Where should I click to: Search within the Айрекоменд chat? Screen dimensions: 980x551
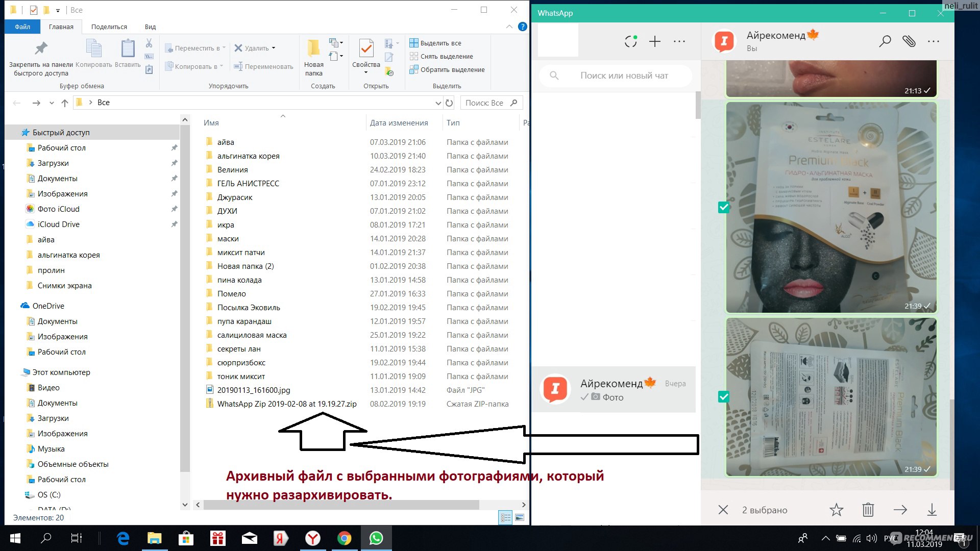tap(885, 41)
